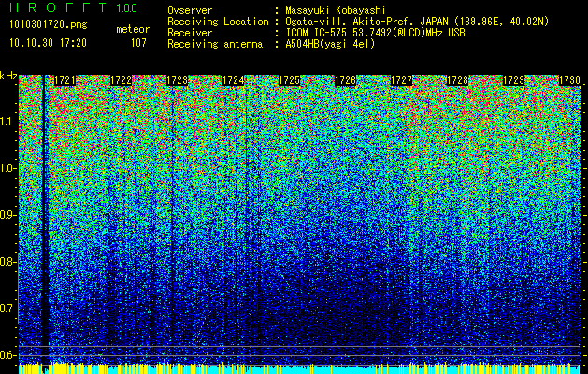The image size is (588, 374).
Task: Click the meteor count value 107
Action: pos(138,43)
